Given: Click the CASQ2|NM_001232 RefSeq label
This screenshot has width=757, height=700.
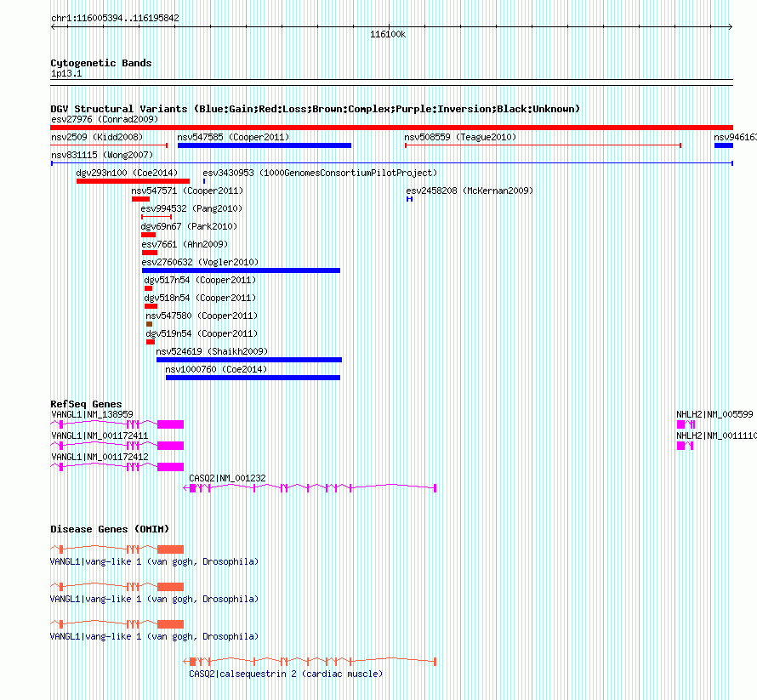Looking at the screenshot, I should 227,478.
